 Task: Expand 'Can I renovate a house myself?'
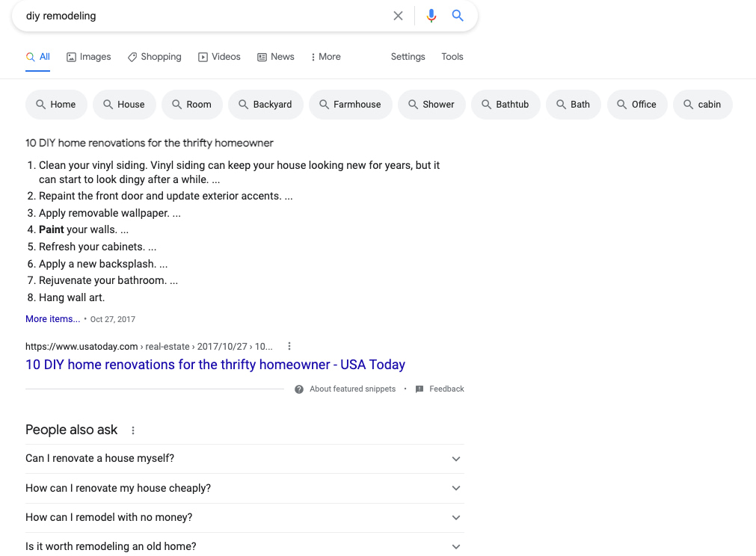point(455,459)
